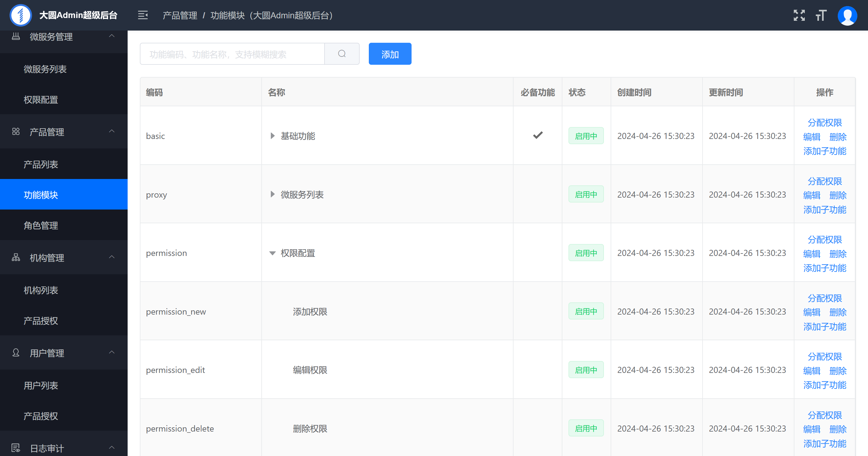Click 产品管理 in the breadcrumb
Screen dimensions: 868x456
180,16
